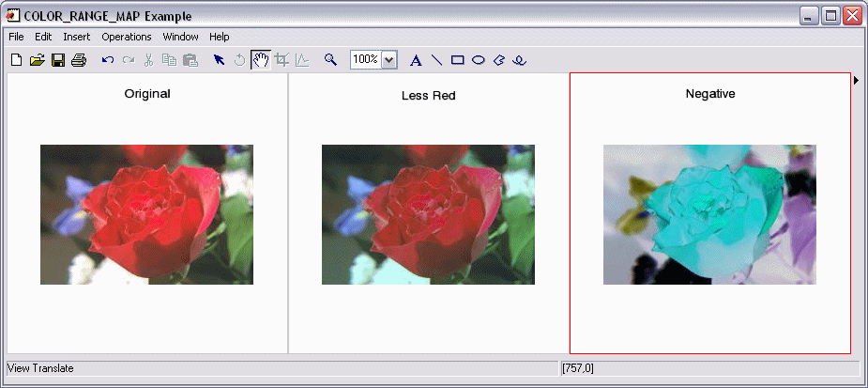Click the title bar application icon
The image size is (868, 388).
[12, 16]
